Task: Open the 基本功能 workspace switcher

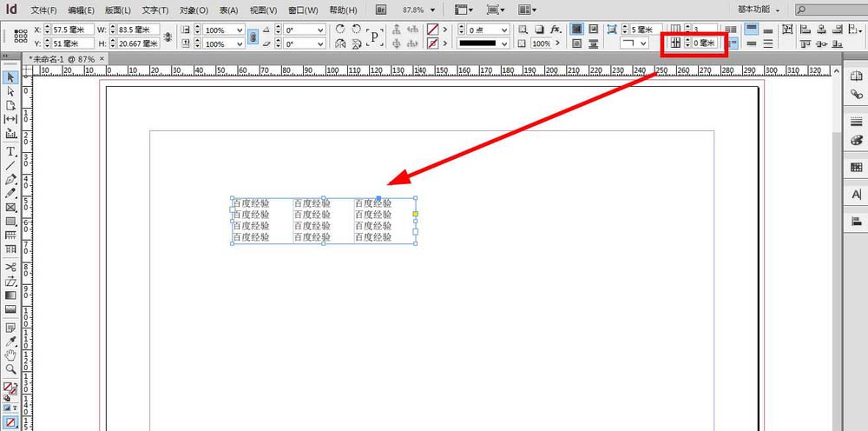Action: [759, 10]
